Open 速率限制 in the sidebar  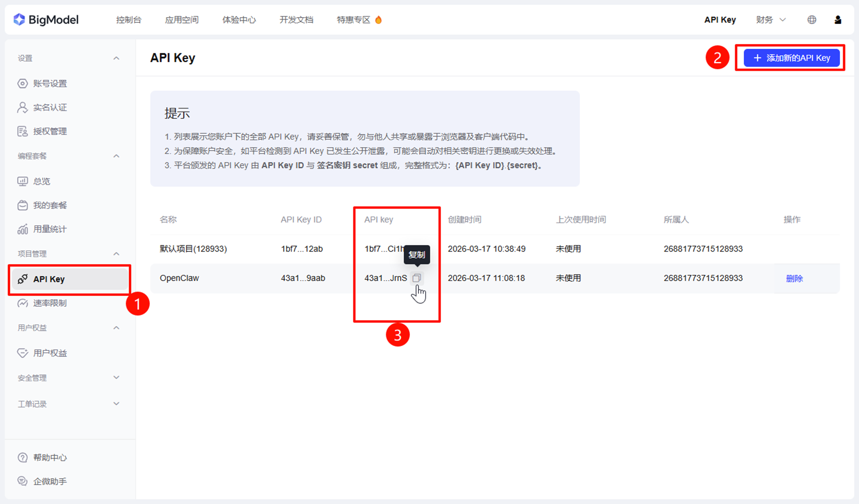pyautogui.click(x=50, y=303)
